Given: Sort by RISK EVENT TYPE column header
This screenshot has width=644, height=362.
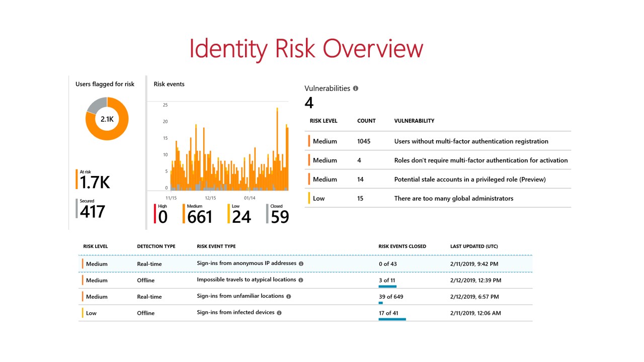Looking at the screenshot, I should pos(216,246).
